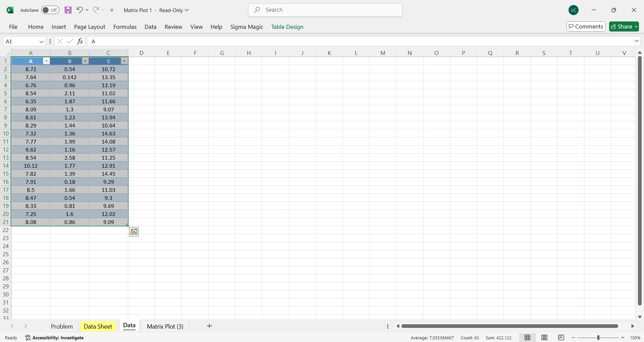Open the Redo history dropdown

103,10
